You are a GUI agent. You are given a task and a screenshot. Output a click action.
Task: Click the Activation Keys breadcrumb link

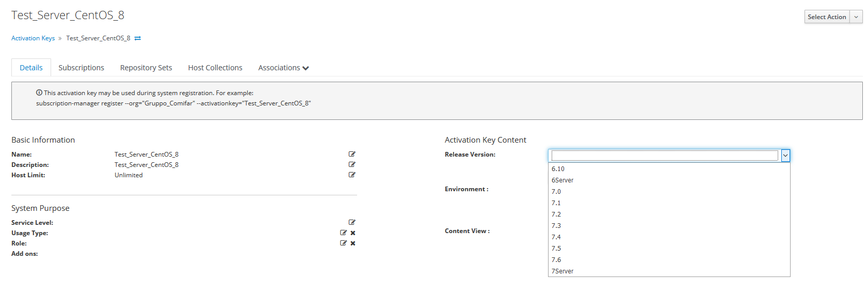33,38
